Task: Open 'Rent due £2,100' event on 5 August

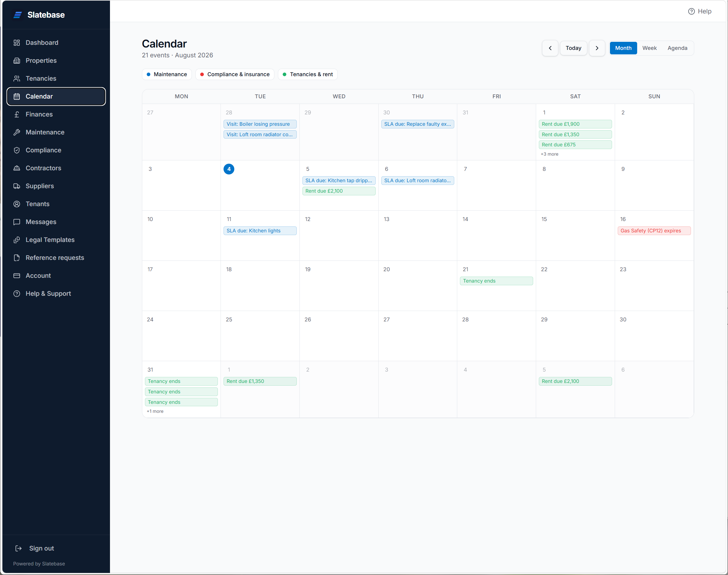Action: pyautogui.click(x=339, y=191)
